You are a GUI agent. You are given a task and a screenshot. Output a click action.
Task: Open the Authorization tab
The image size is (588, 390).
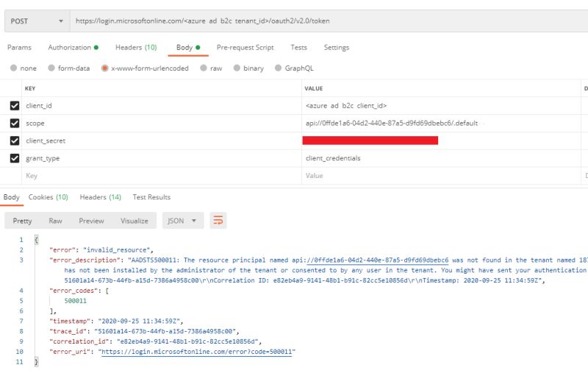coord(73,48)
